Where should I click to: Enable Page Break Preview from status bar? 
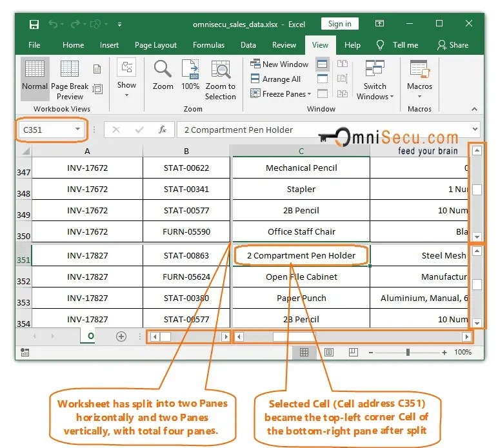click(x=353, y=353)
